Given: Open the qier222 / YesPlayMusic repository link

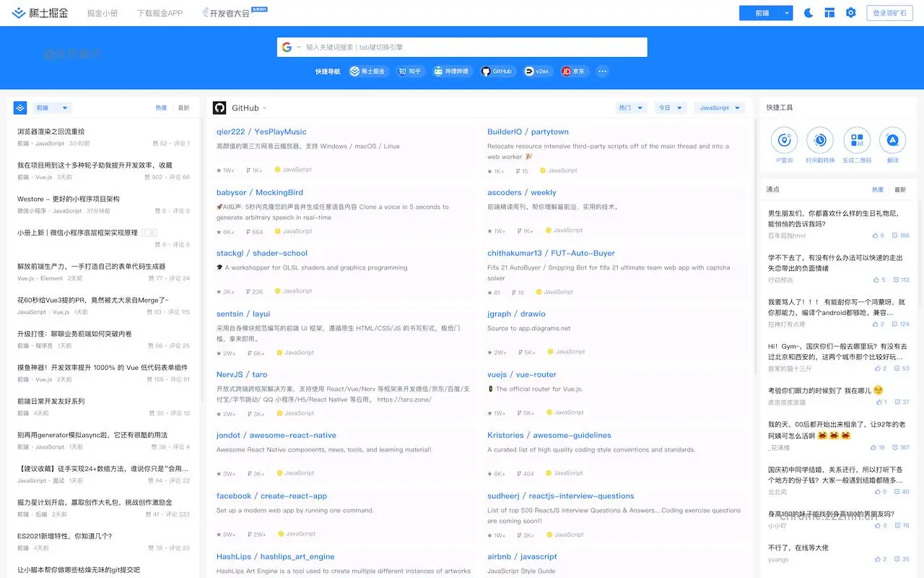Looking at the screenshot, I should pyautogui.click(x=261, y=132).
